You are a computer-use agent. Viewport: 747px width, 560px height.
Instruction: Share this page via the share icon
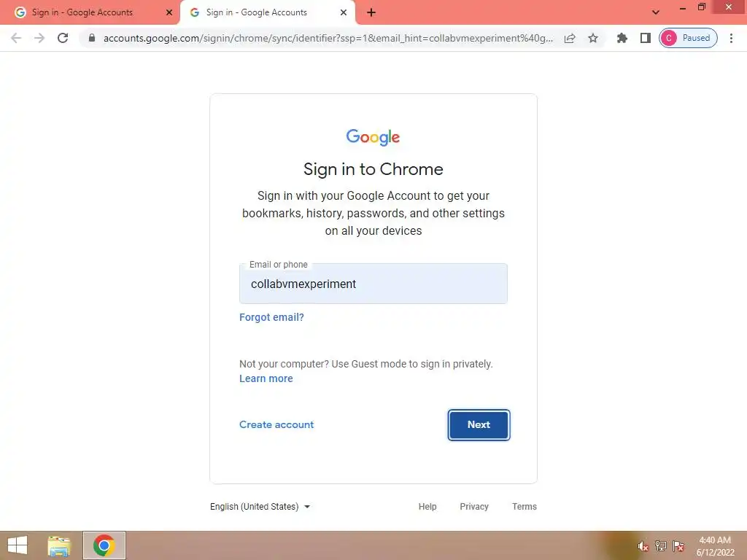(570, 38)
